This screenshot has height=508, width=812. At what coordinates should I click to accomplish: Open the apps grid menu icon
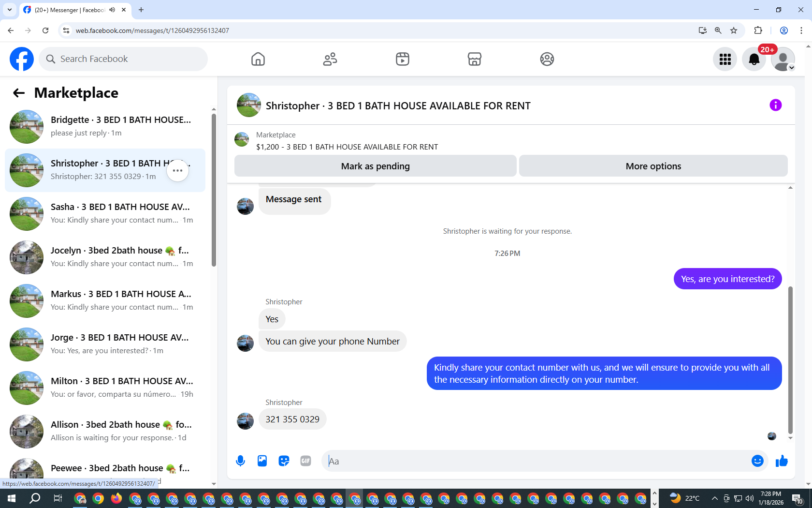point(725,59)
